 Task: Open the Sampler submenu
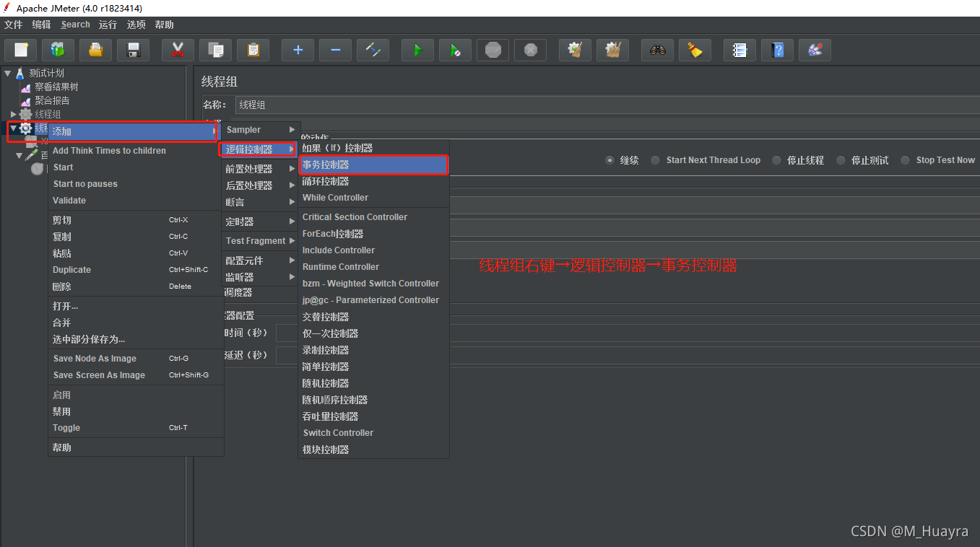click(261, 130)
